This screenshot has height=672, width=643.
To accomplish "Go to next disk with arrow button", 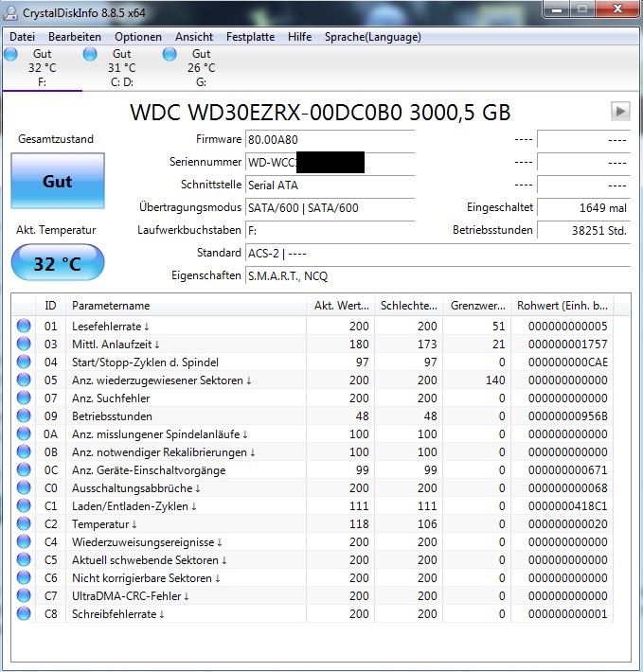I will pyautogui.click(x=620, y=112).
